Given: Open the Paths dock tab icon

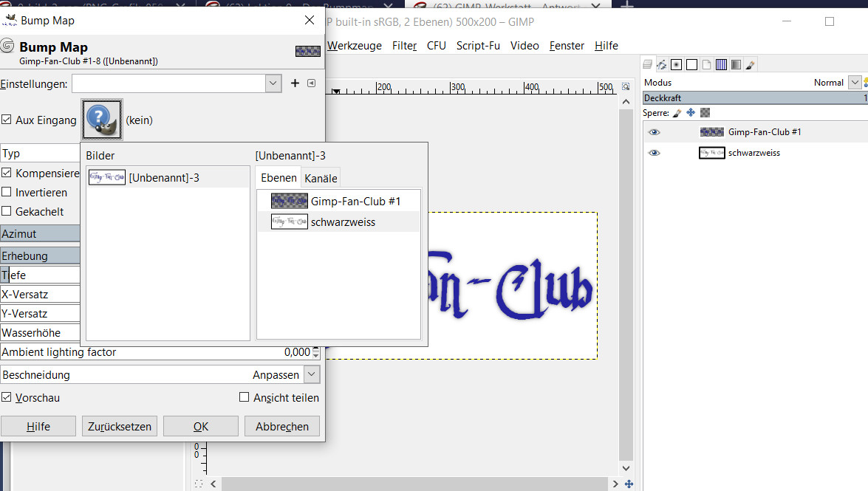Looking at the screenshot, I should [x=661, y=65].
